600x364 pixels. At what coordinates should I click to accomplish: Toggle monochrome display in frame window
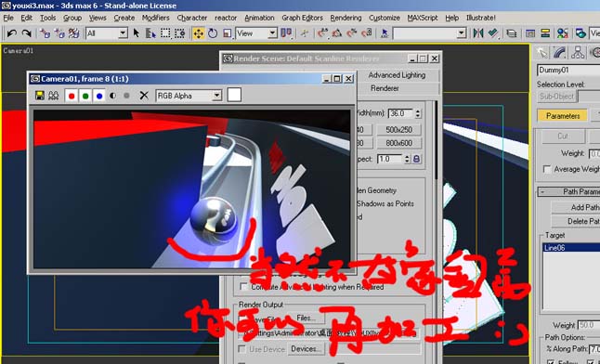point(126,96)
